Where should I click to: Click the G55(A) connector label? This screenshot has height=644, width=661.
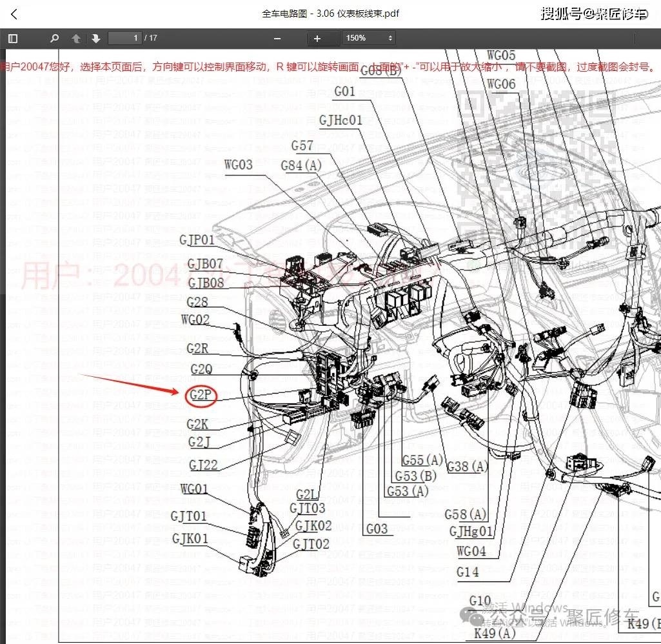422,460
